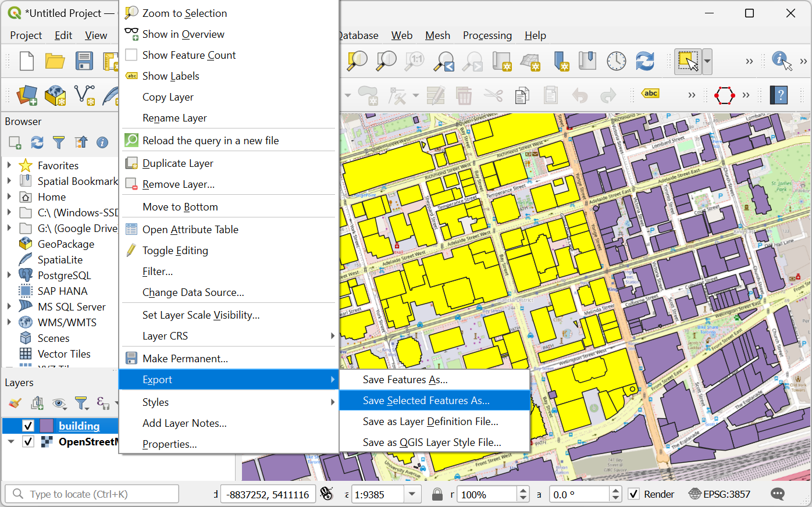Image resolution: width=812 pixels, height=507 pixels.
Task: Activate Select Features by rectangle tool
Action: point(688,61)
